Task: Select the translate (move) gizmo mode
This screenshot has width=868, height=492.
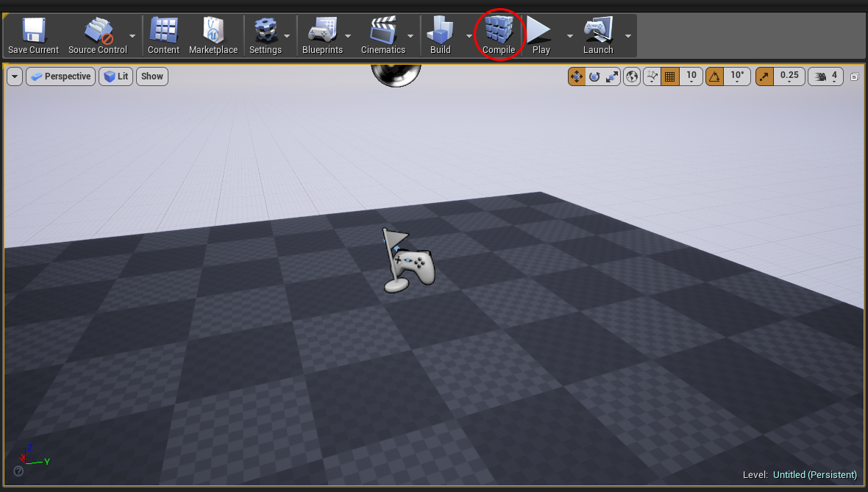Action: (576, 76)
